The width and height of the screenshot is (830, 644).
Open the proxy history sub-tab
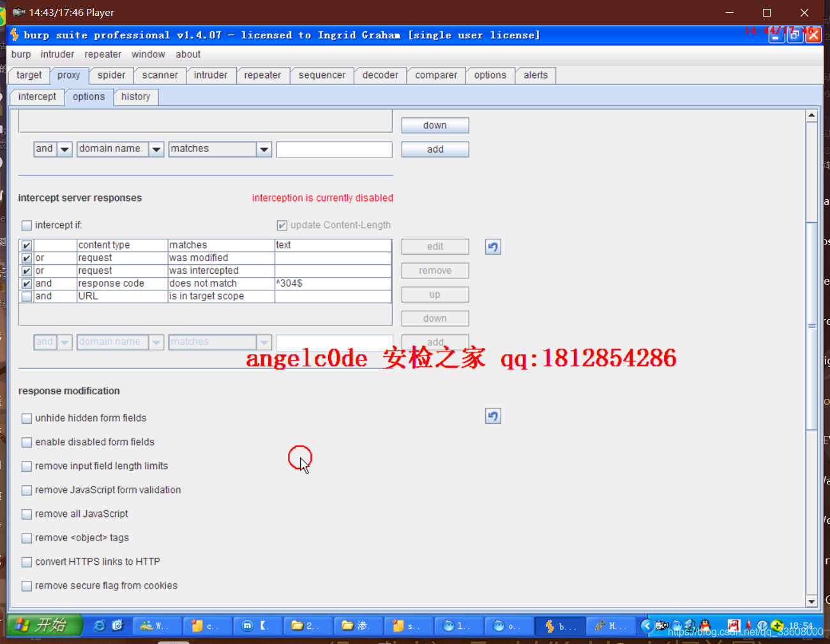[x=136, y=97]
